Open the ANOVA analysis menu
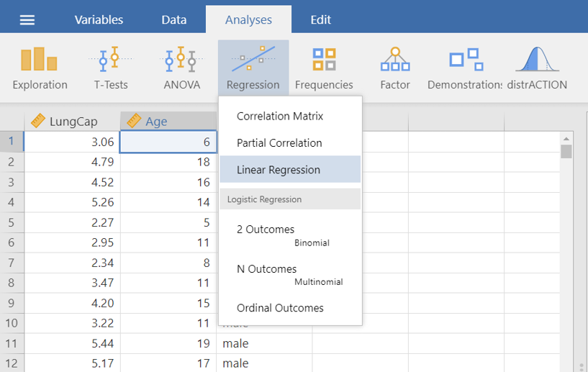This screenshot has width=588, height=372. pos(181,68)
